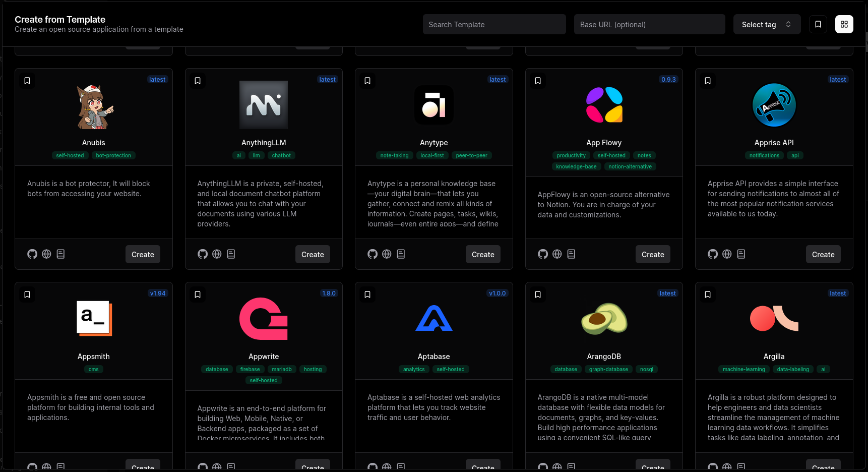868x472 pixels.
Task: Create the App Flowy application
Action: tap(653, 255)
